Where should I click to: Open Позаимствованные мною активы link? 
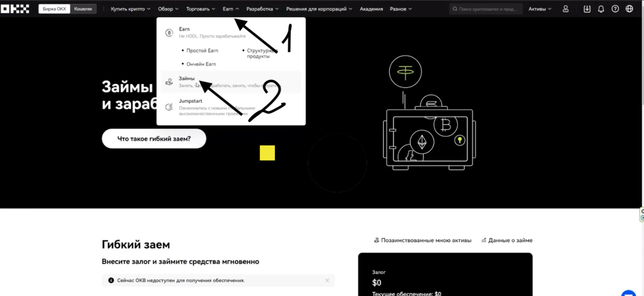coord(423,240)
